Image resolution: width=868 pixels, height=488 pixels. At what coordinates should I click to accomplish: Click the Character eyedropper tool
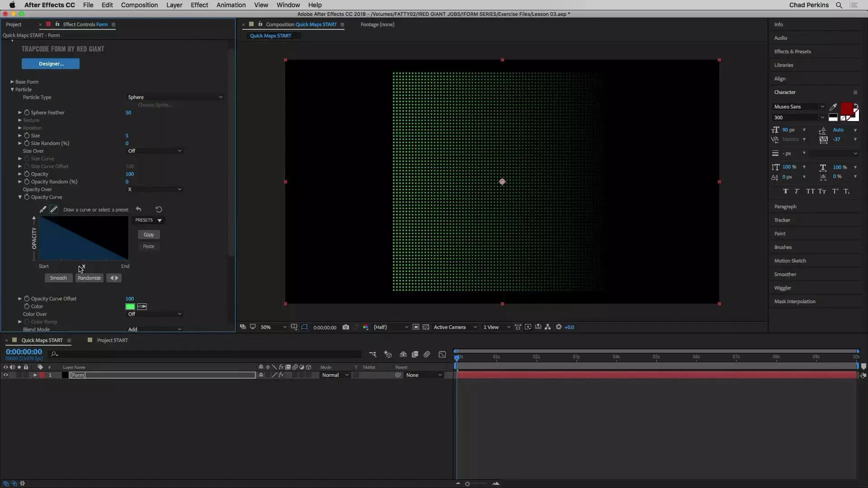[x=833, y=107]
